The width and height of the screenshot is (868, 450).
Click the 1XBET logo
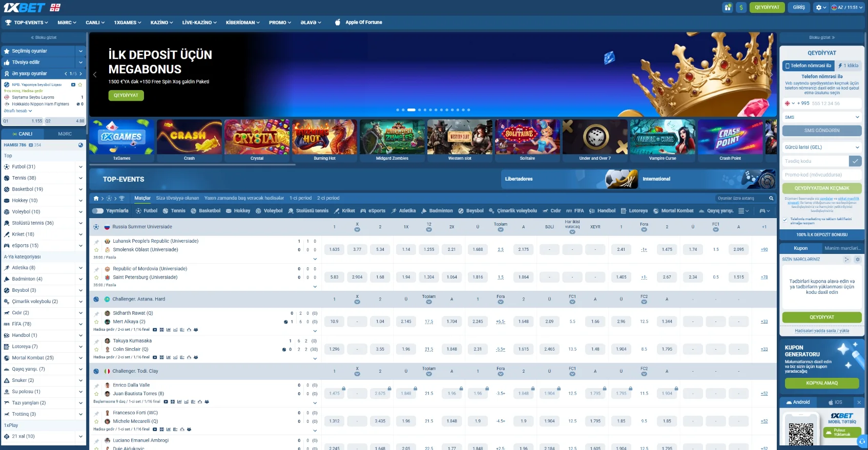25,7
